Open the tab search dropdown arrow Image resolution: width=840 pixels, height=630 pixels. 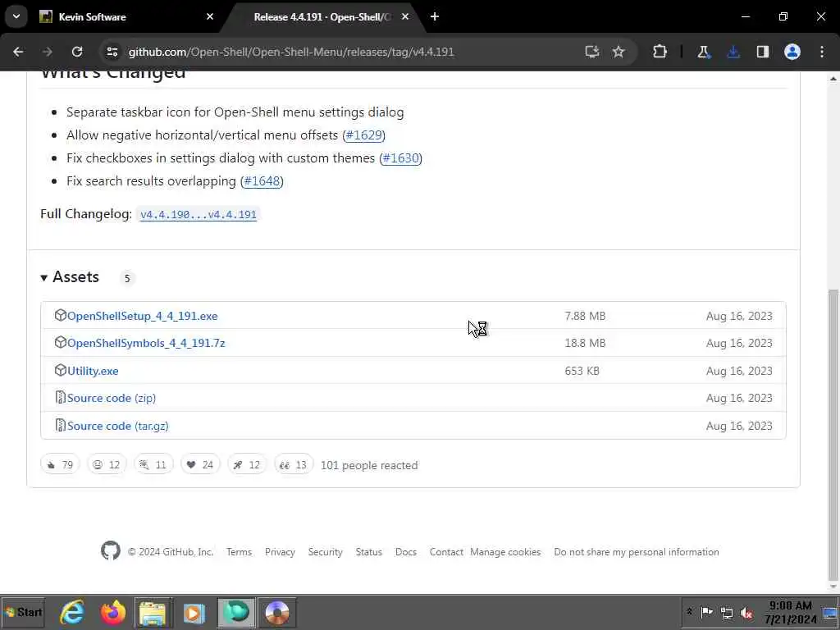[x=16, y=16]
